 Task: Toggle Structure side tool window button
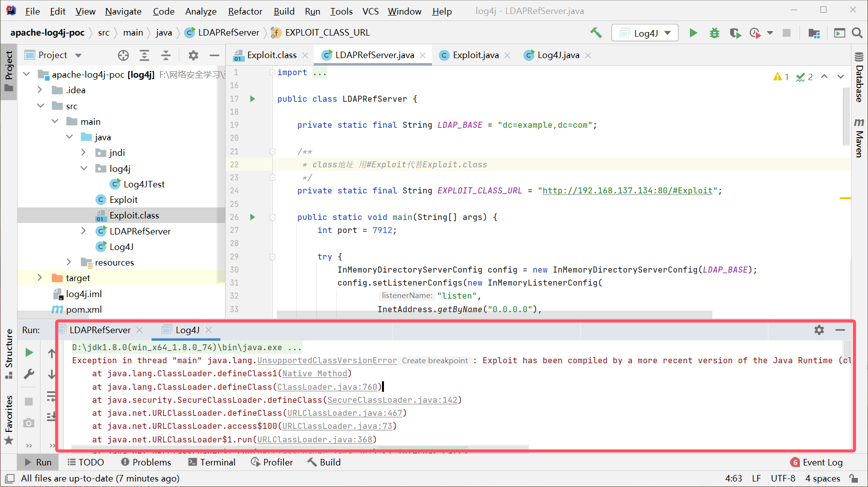pyautogui.click(x=9, y=355)
